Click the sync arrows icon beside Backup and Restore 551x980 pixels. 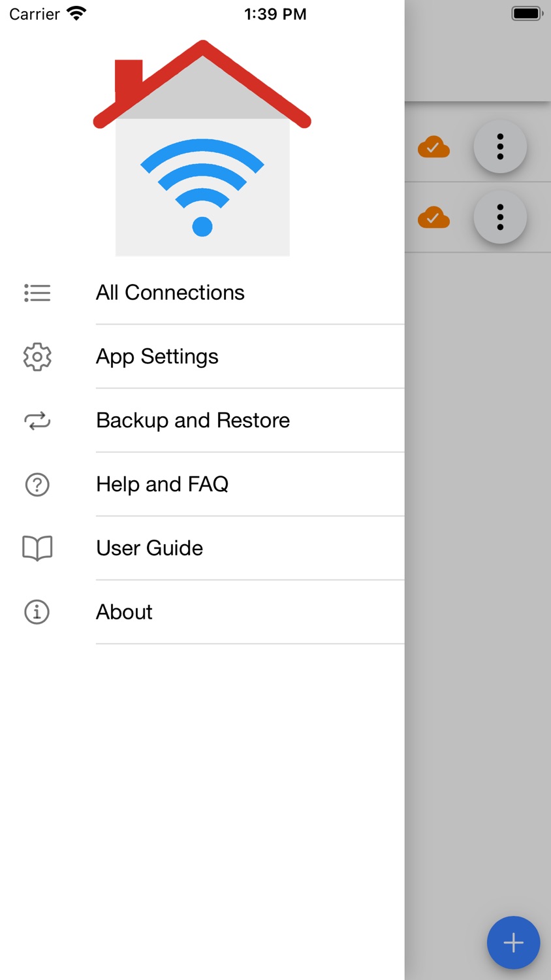[37, 421]
